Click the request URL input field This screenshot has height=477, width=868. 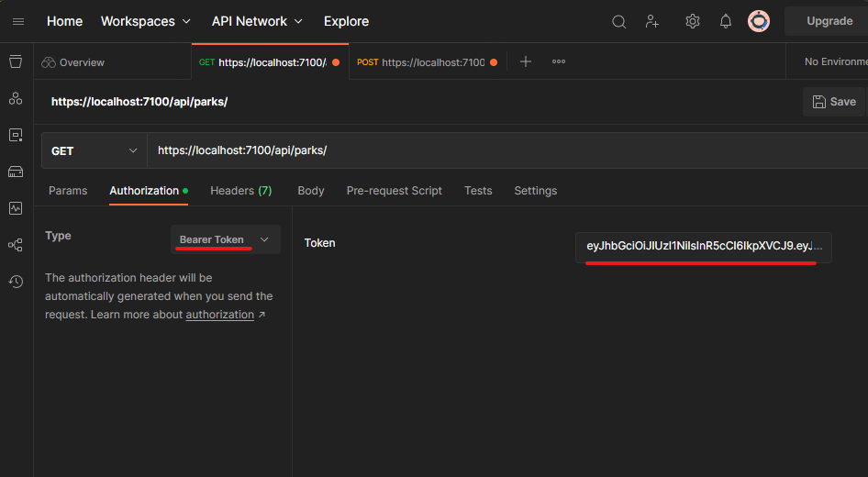click(x=507, y=150)
